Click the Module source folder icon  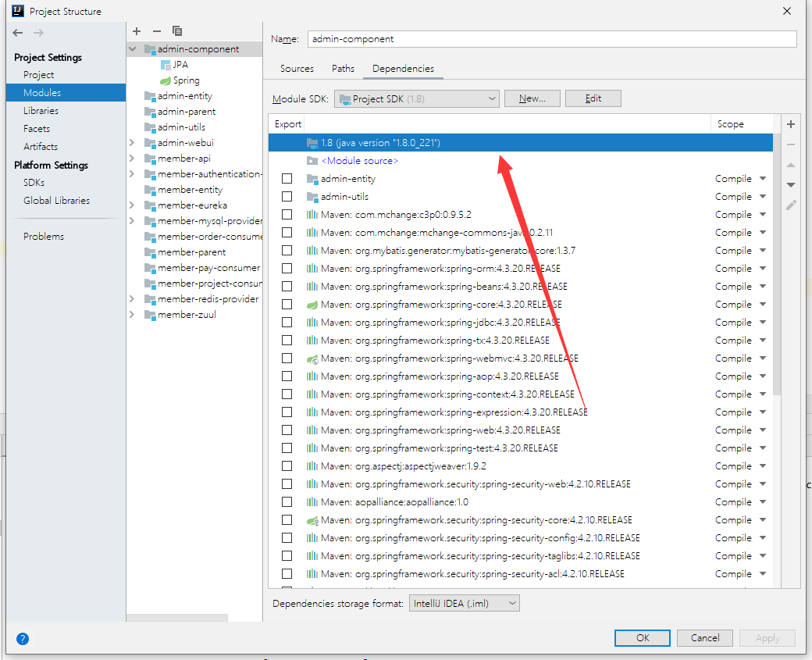pyautogui.click(x=312, y=161)
